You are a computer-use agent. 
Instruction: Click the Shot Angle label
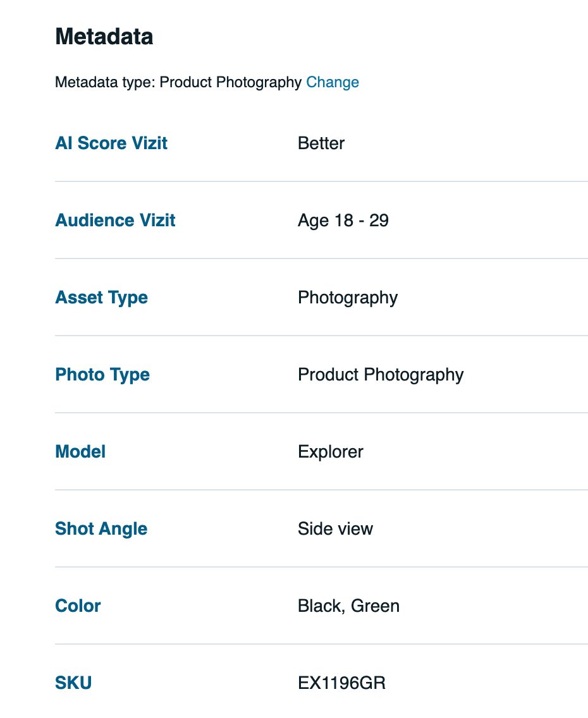(x=101, y=528)
